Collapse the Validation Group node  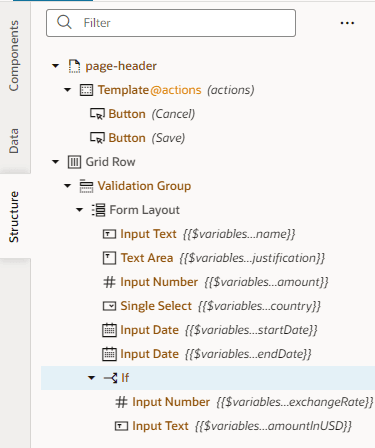pyautogui.click(x=68, y=186)
